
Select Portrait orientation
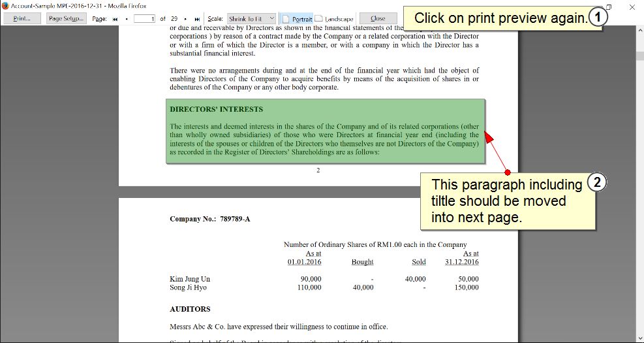tap(297, 19)
